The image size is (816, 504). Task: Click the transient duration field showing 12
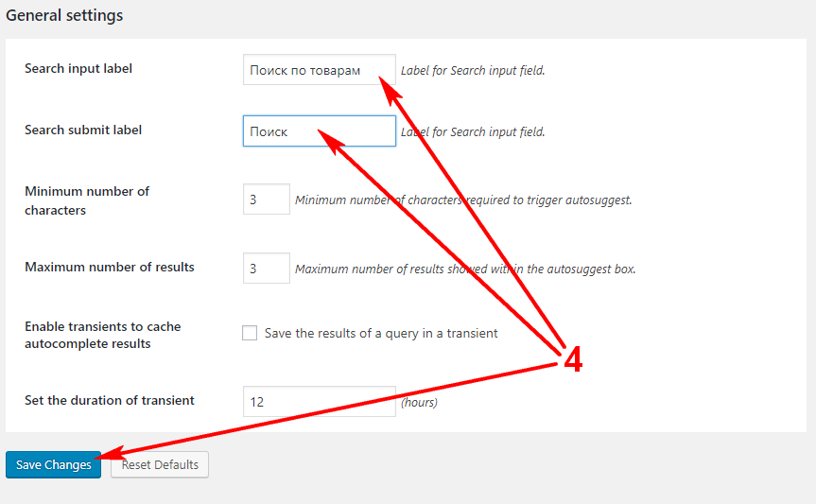click(319, 402)
